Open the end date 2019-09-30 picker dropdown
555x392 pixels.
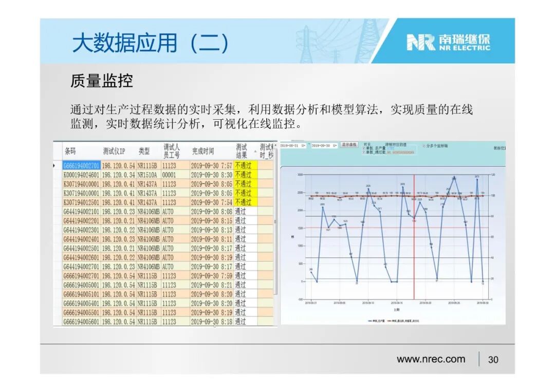[335, 146]
